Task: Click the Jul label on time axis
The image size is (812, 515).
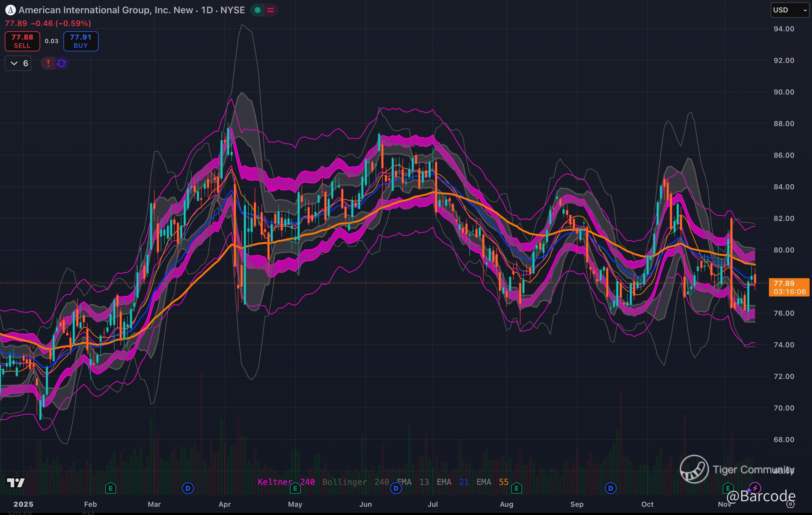Action: [432, 504]
